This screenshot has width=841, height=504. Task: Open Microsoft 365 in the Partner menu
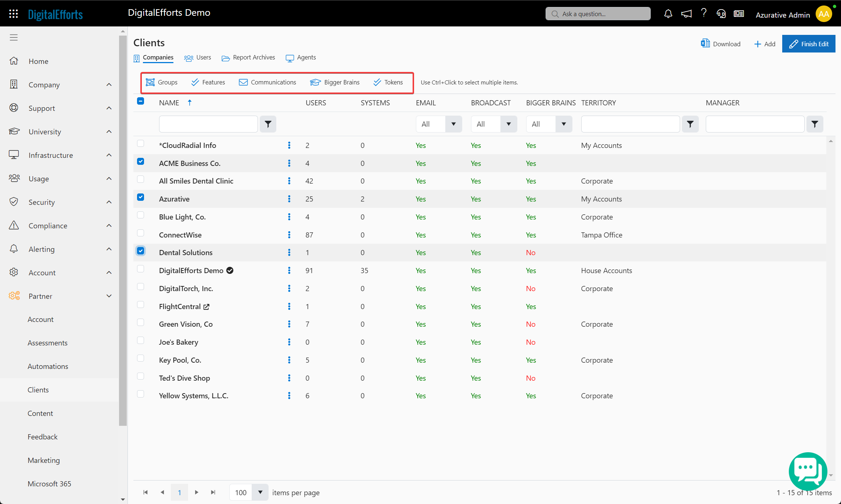point(49,484)
